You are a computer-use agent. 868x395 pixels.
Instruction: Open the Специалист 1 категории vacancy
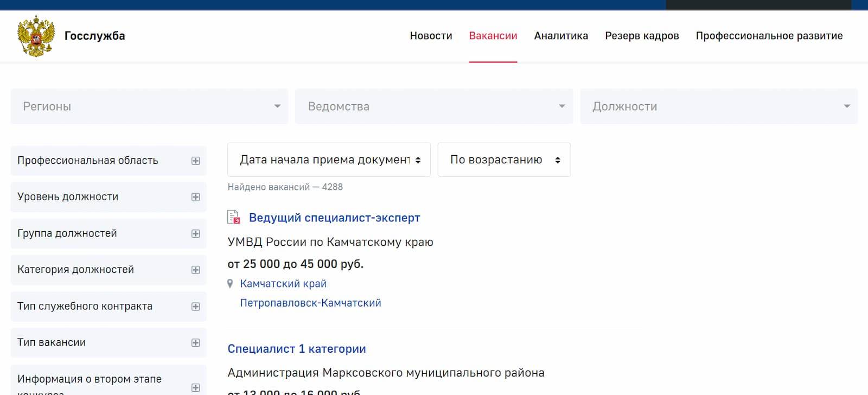pos(297,349)
